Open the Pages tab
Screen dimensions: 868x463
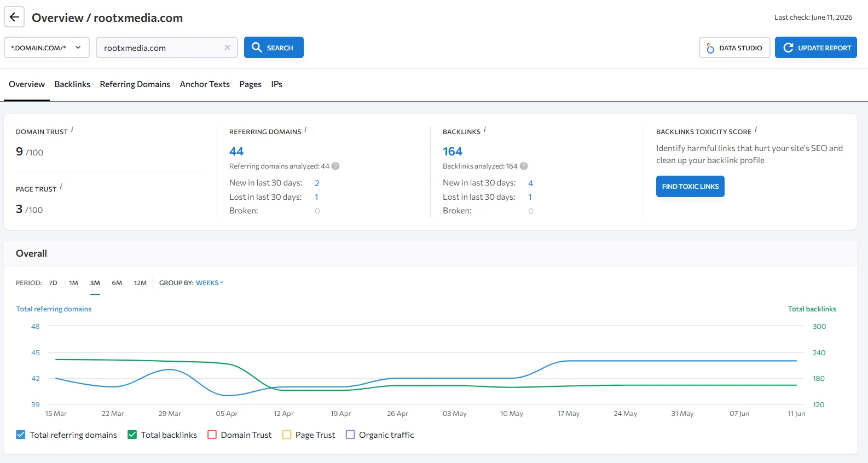(x=250, y=84)
